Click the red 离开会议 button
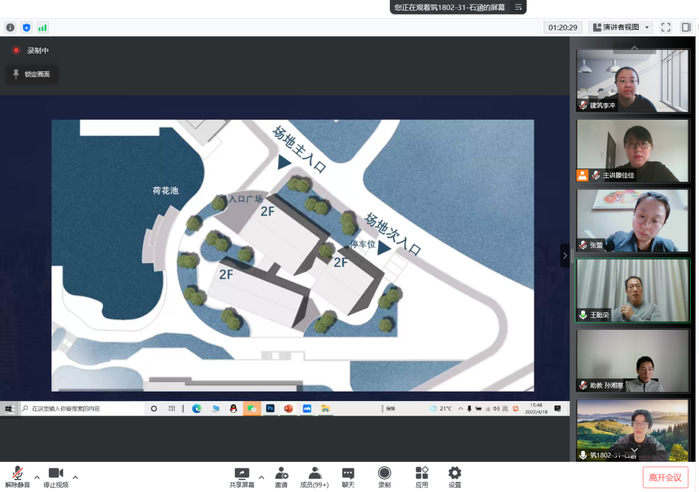Image resolution: width=699 pixels, height=492 pixels. pyautogui.click(x=665, y=478)
